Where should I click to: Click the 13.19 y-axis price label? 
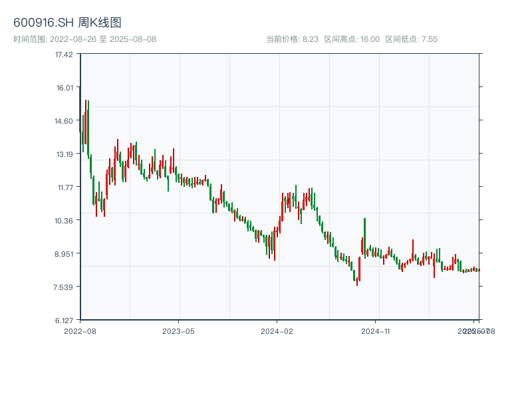(64, 154)
